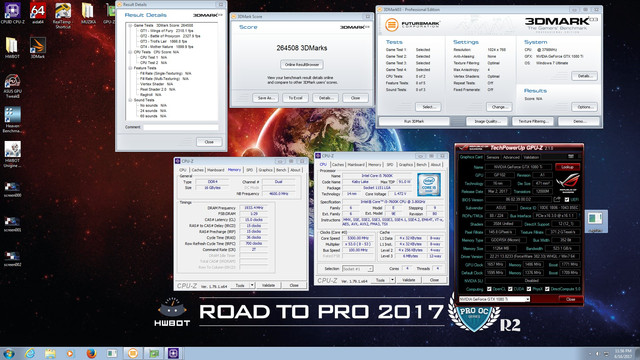The image size is (640, 360).
Task: Open the CPUID CPU-Z desktop shortcut
Action: (12, 13)
